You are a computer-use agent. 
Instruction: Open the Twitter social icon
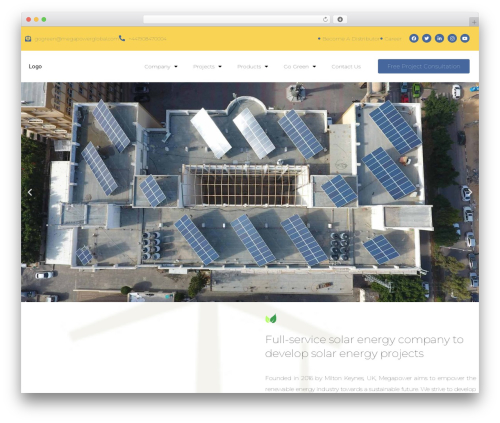pyautogui.click(x=427, y=38)
